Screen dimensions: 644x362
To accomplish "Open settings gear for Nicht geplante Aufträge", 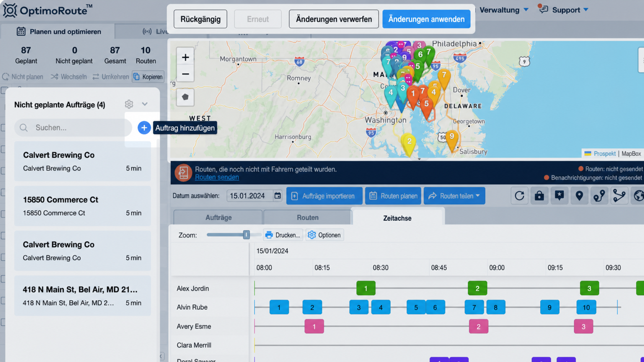I will click(129, 104).
